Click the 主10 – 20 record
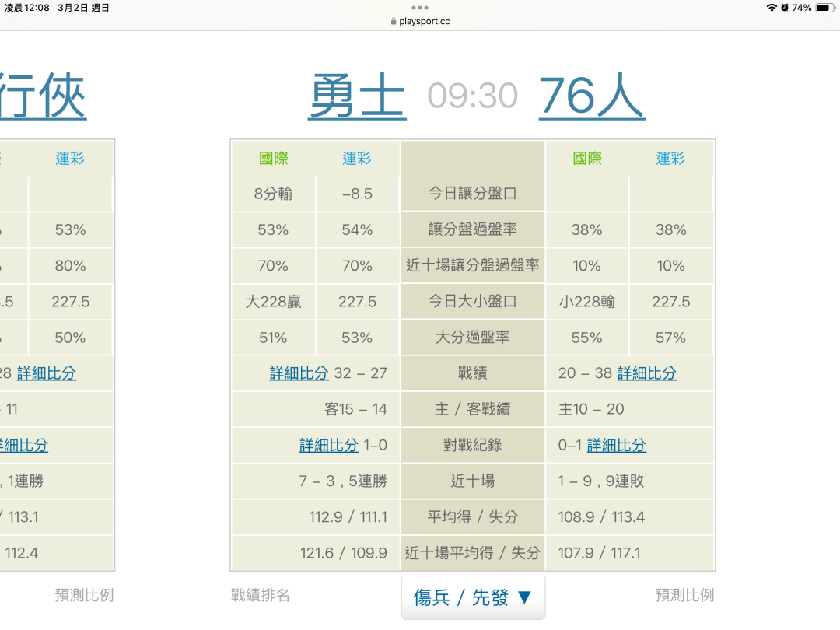 pyautogui.click(x=591, y=409)
